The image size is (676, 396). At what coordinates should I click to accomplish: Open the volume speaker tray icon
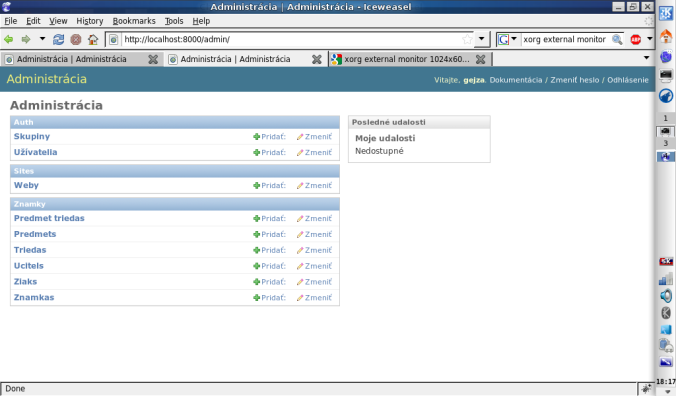point(666,296)
